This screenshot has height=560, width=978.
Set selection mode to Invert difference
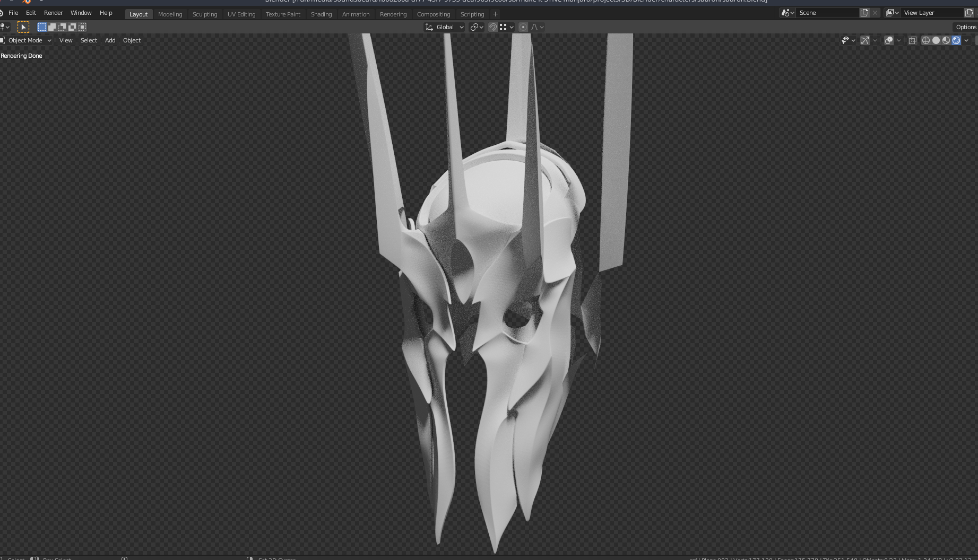click(x=72, y=27)
